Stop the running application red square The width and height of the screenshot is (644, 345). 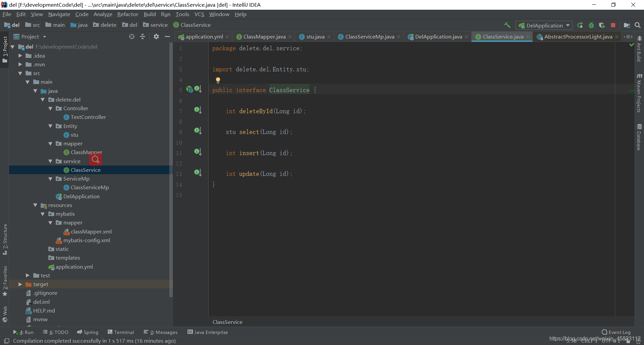coord(613,25)
